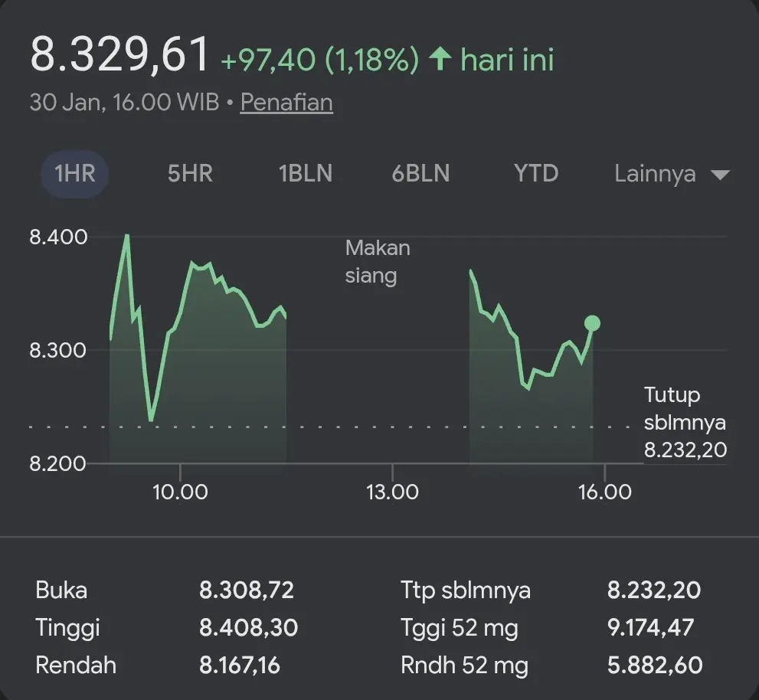Select the current price marker dot on chart
This screenshot has height=700, width=759.
(x=592, y=324)
